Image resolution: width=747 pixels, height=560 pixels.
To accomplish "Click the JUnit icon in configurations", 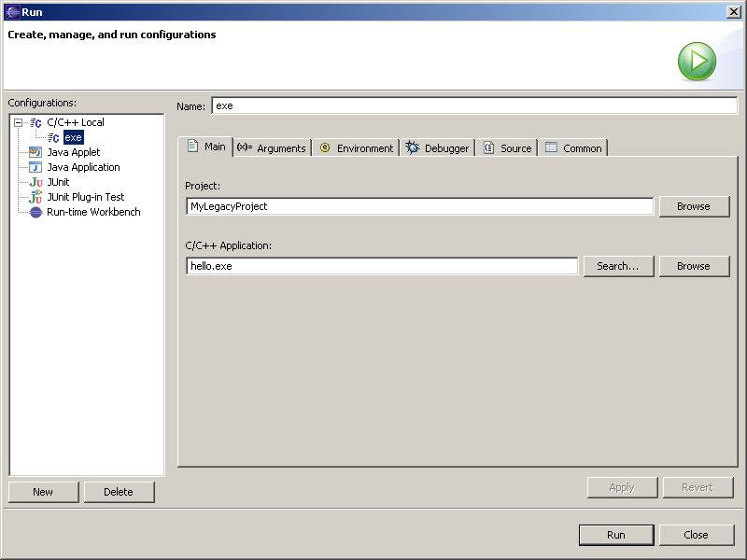I will [x=35, y=182].
